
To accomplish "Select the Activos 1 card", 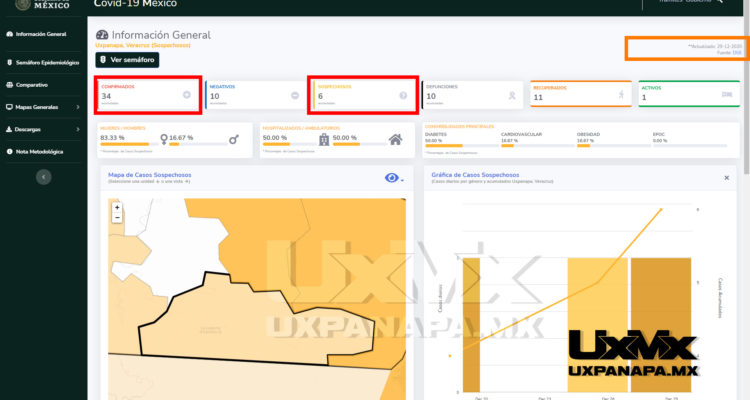I will tap(689, 94).
